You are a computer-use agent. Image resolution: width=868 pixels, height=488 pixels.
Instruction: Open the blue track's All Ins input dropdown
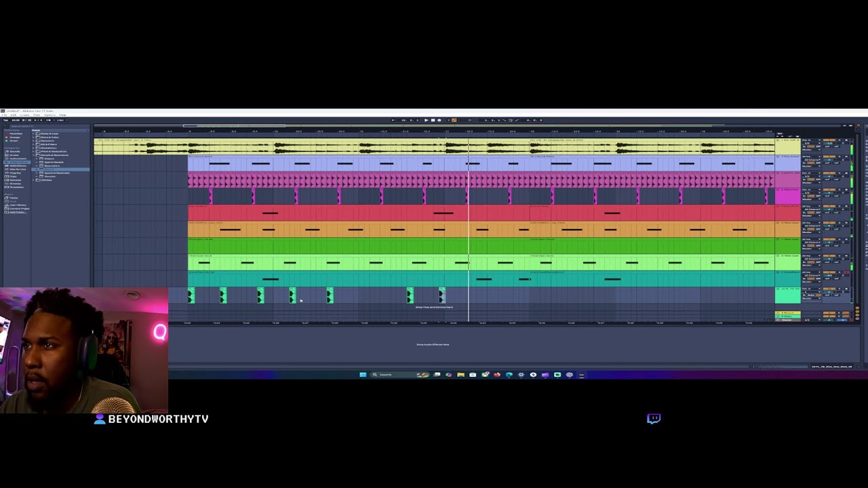coord(811,157)
